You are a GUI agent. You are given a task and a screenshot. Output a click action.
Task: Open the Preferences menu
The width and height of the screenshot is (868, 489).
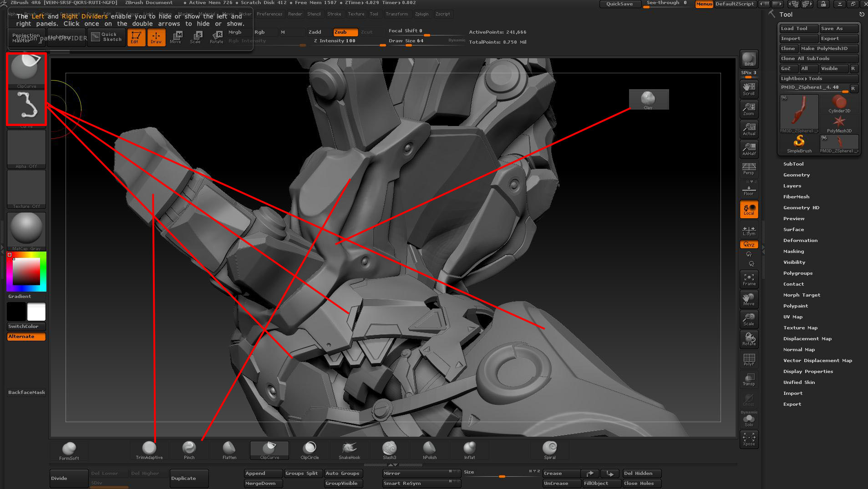tap(269, 14)
